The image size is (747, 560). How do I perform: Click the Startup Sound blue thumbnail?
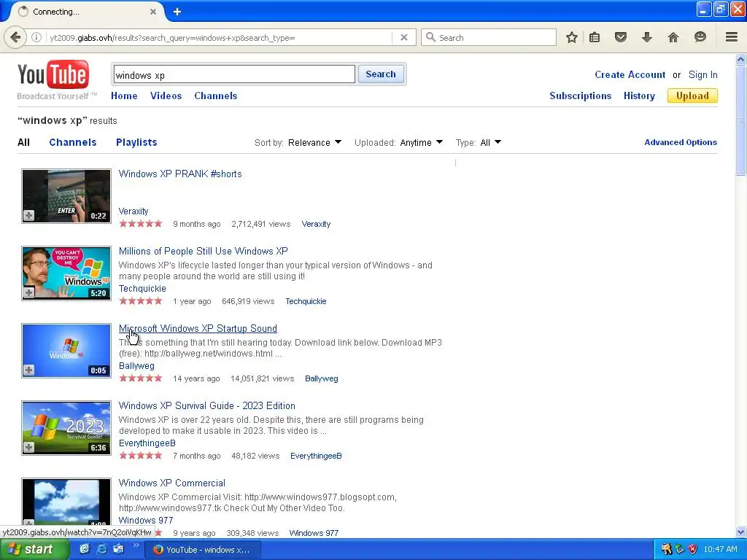pyautogui.click(x=66, y=351)
